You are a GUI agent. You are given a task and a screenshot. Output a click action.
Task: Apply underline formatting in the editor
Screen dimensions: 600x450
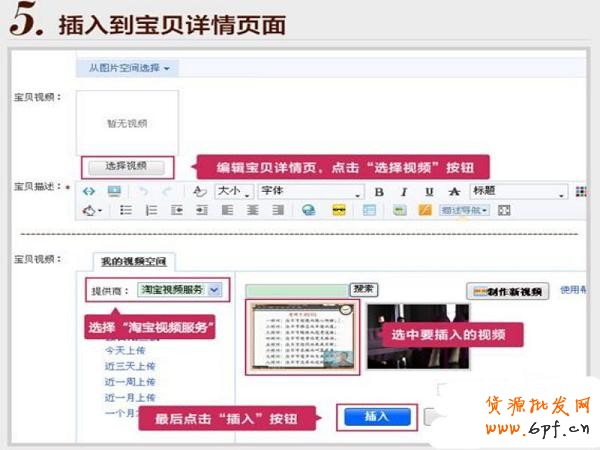click(428, 191)
